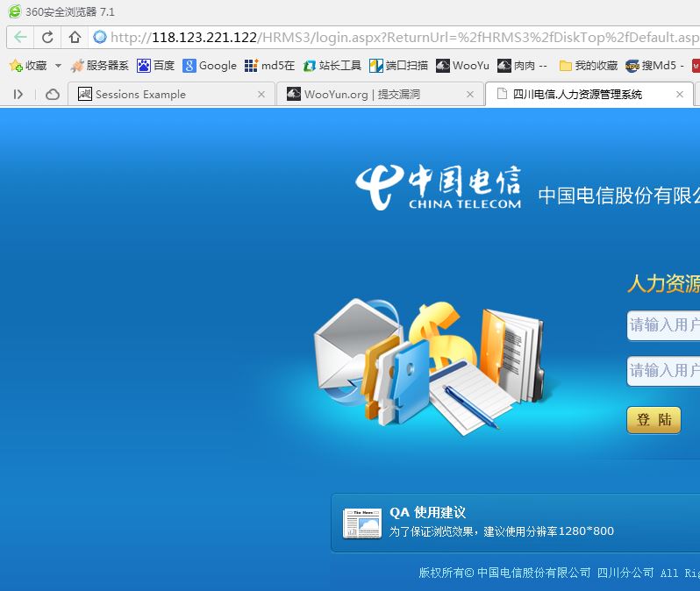This screenshot has height=591, width=700.
Task: Open the 肉肉 bookmark
Action: (522, 66)
